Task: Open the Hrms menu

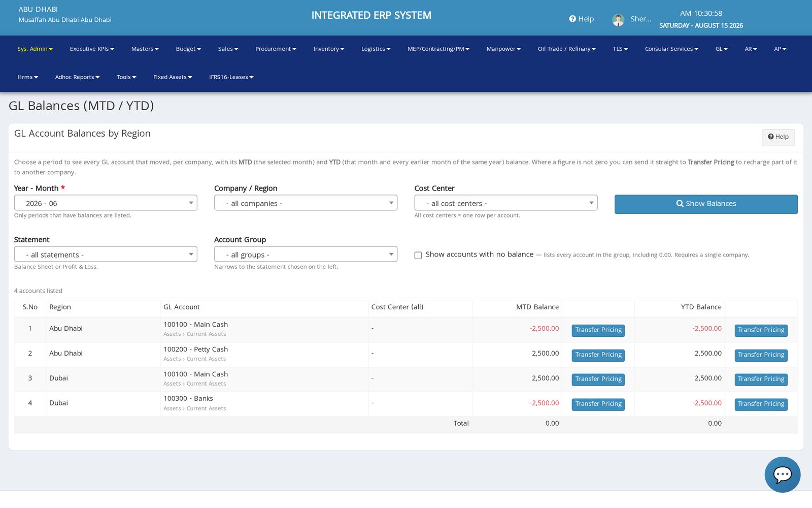Action: coord(27,77)
